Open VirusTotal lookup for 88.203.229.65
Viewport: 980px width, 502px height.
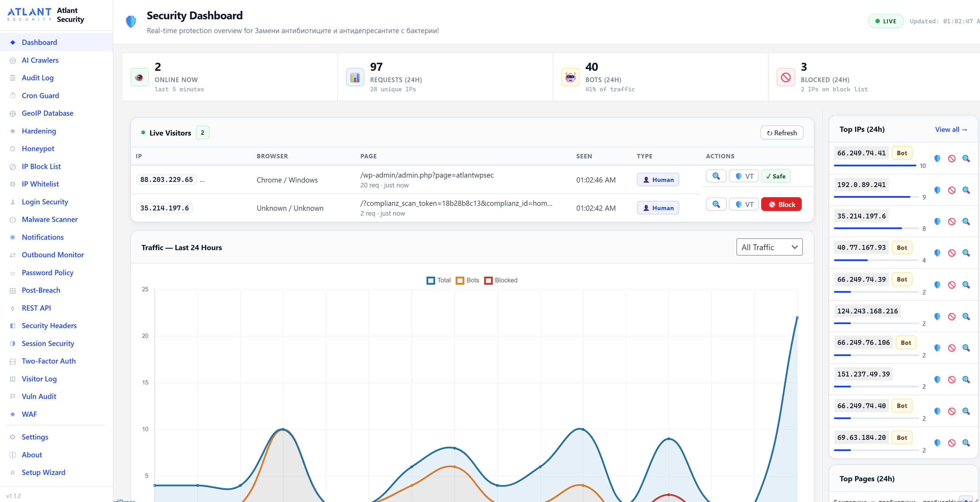[744, 176]
